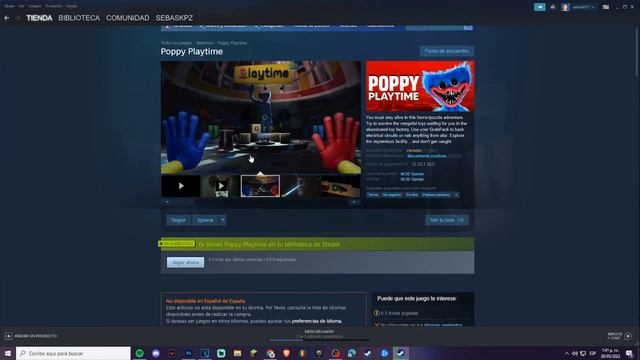Go back with the Steam back arrow
The image size is (640, 360).
pyautogui.click(x=7, y=18)
